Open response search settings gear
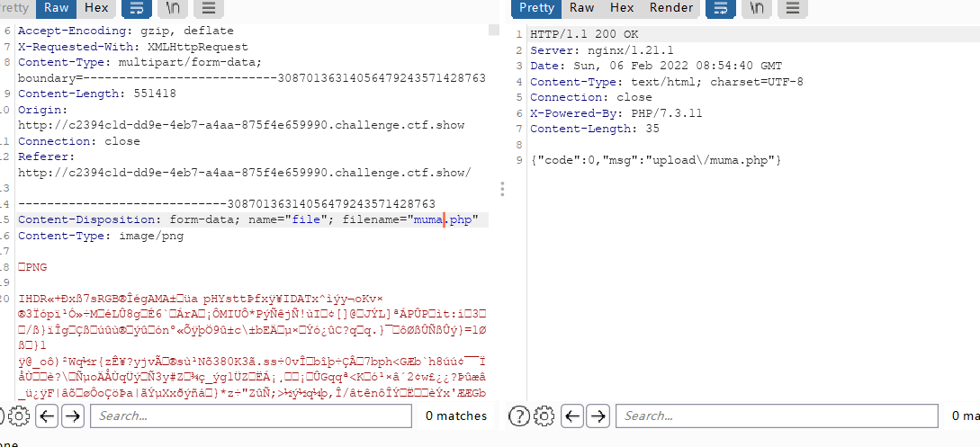Viewport: 980px width, 447px height. pyautogui.click(x=545, y=416)
